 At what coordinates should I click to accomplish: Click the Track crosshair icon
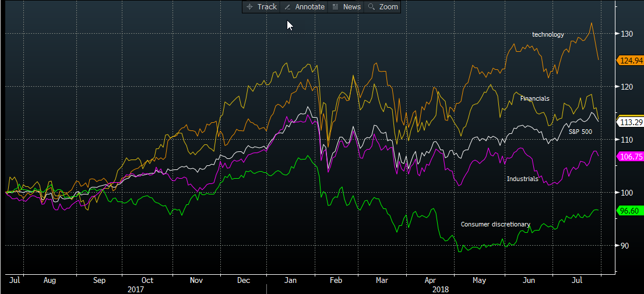(249, 7)
